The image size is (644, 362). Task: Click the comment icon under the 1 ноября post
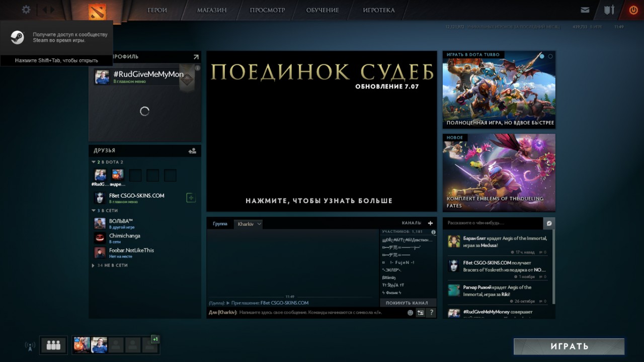point(541,277)
